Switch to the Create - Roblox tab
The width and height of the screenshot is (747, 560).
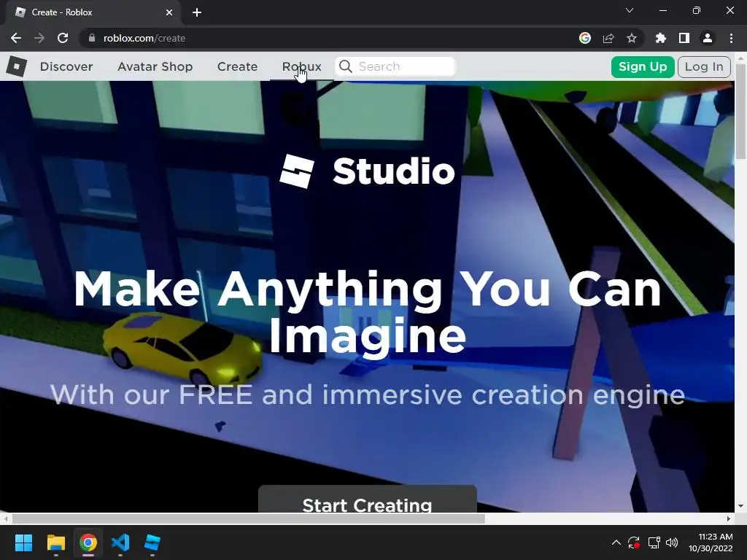(x=93, y=12)
